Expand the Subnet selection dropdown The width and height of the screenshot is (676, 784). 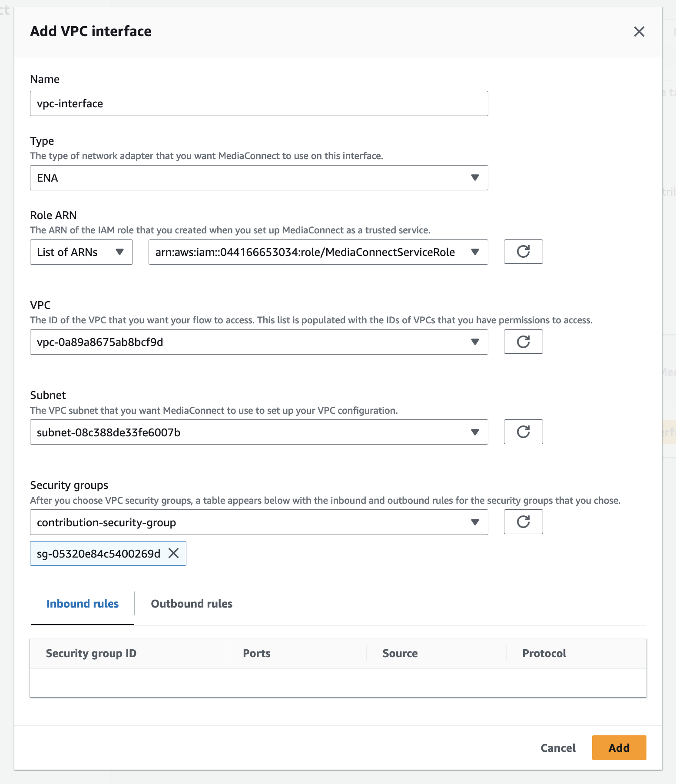(258, 432)
